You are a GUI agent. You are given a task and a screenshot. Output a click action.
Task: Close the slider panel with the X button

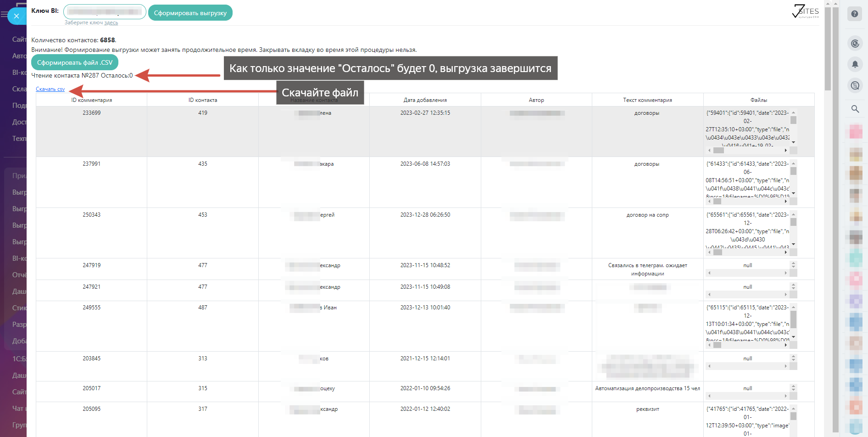(x=17, y=16)
